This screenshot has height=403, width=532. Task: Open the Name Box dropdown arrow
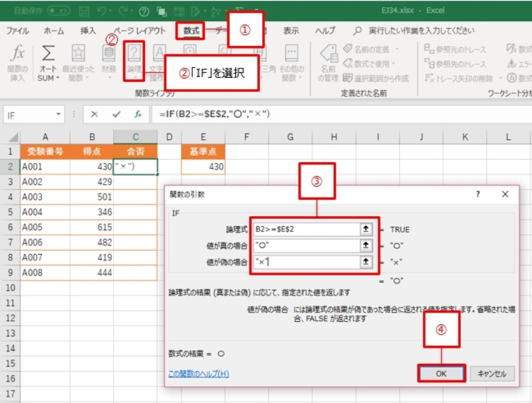coord(60,114)
